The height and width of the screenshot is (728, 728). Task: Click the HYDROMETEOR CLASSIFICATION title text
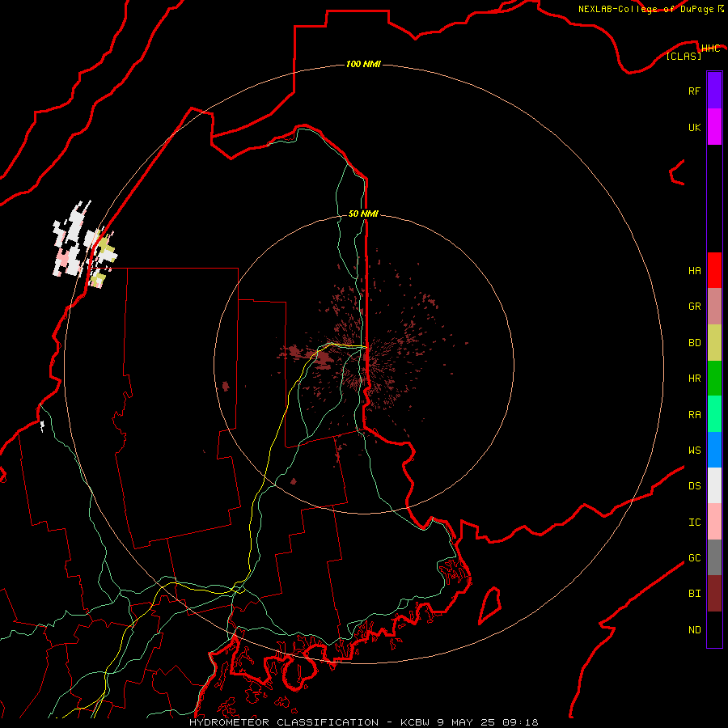pyautogui.click(x=284, y=722)
